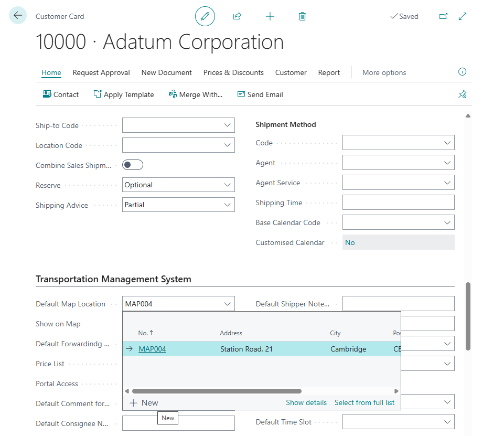Toggle Combine Sales Shipments
The width and height of the screenshot is (504, 436).
[132, 164]
